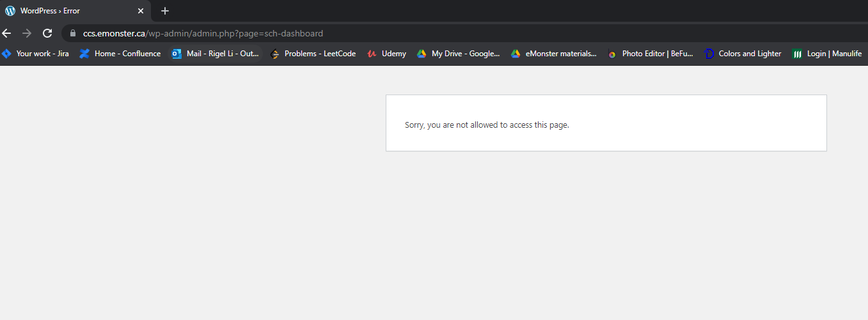Open a new browser tab

tap(165, 11)
